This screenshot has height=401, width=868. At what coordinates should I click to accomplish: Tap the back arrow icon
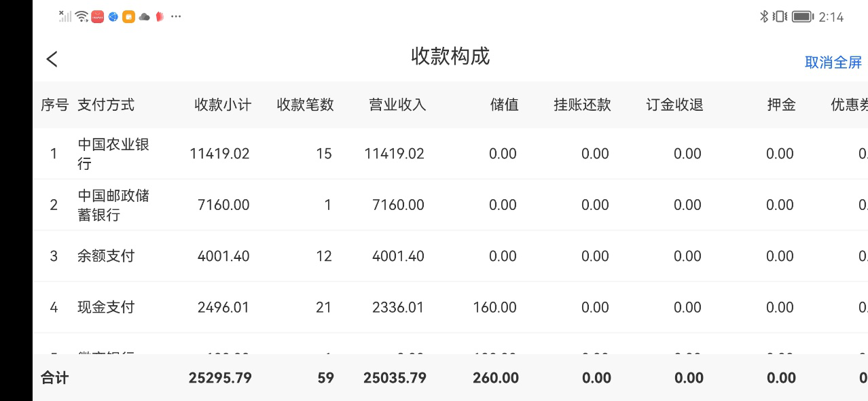tap(52, 59)
